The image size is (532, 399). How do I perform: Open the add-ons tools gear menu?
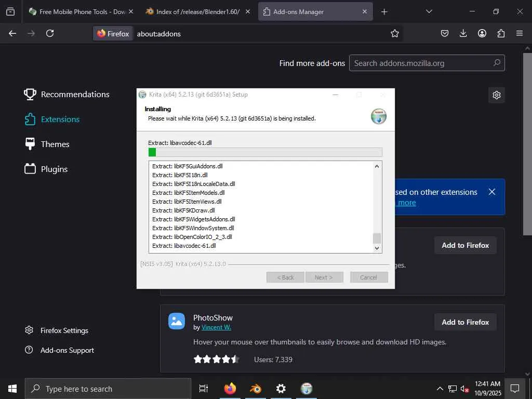[496, 95]
